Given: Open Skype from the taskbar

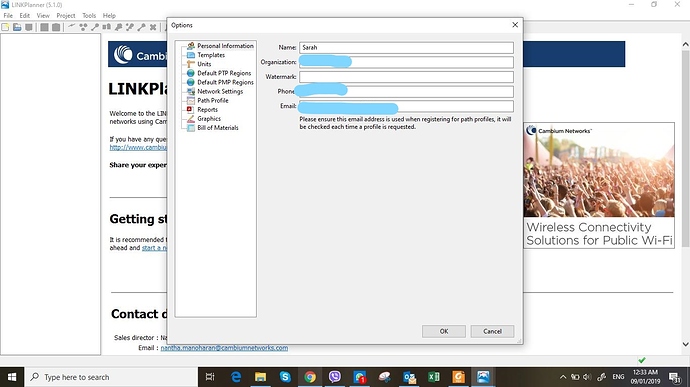Looking at the screenshot, I should [285, 377].
